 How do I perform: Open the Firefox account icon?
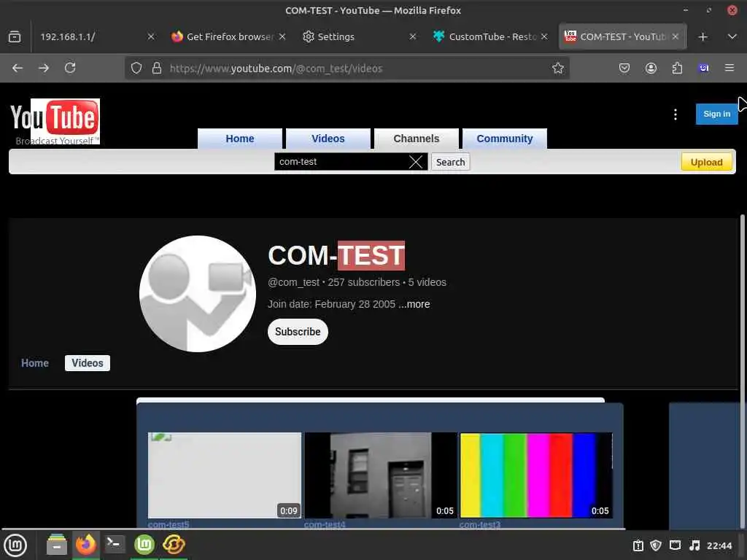tap(651, 68)
